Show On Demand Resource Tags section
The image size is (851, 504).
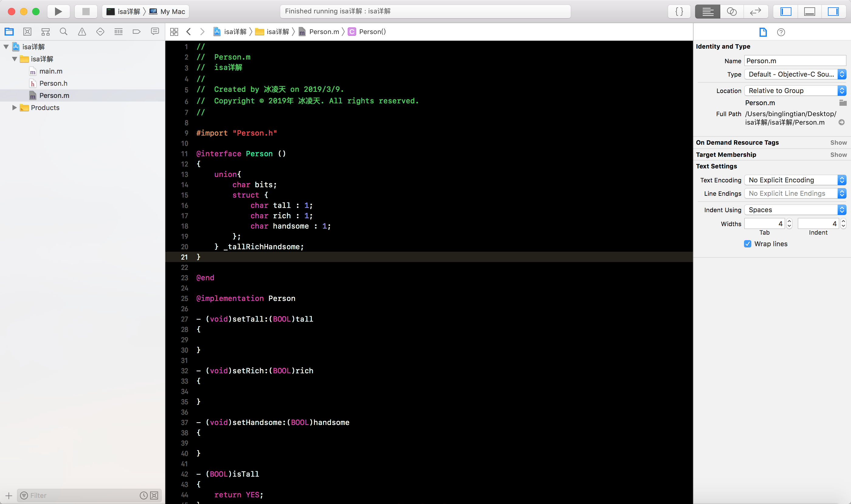coord(839,143)
